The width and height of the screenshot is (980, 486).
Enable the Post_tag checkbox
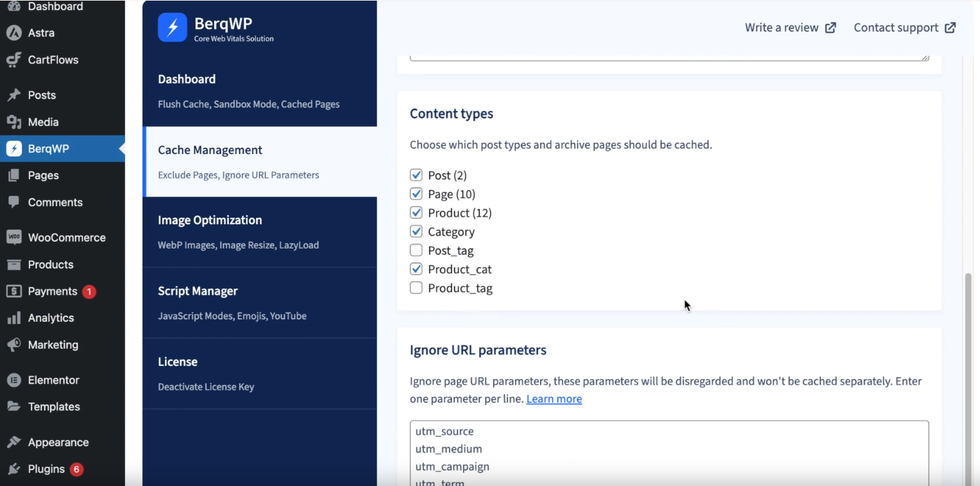(416, 250)
